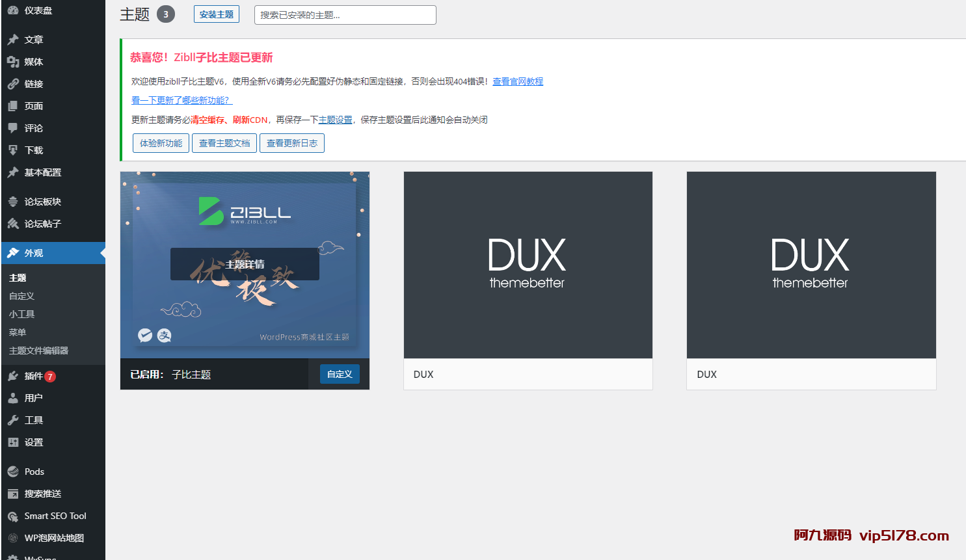Click the 论坛帖子 icon

(13, 224)
